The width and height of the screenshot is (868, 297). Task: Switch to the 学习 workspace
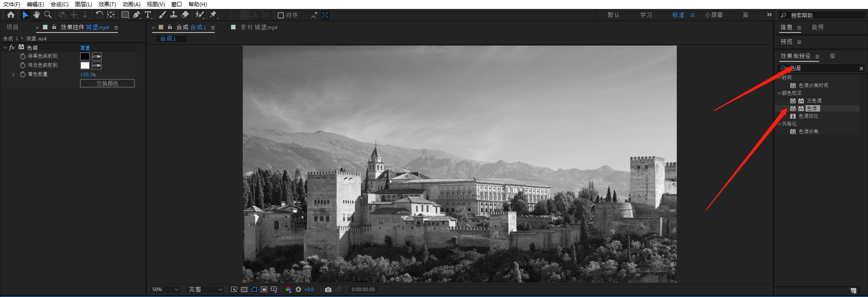[x=646, y=15]
